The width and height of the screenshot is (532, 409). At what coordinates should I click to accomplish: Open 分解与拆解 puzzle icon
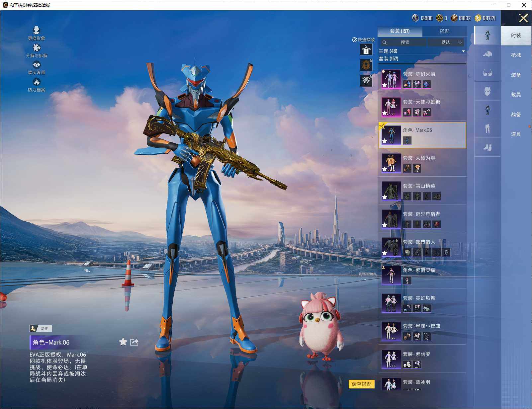tap(37, 48)
